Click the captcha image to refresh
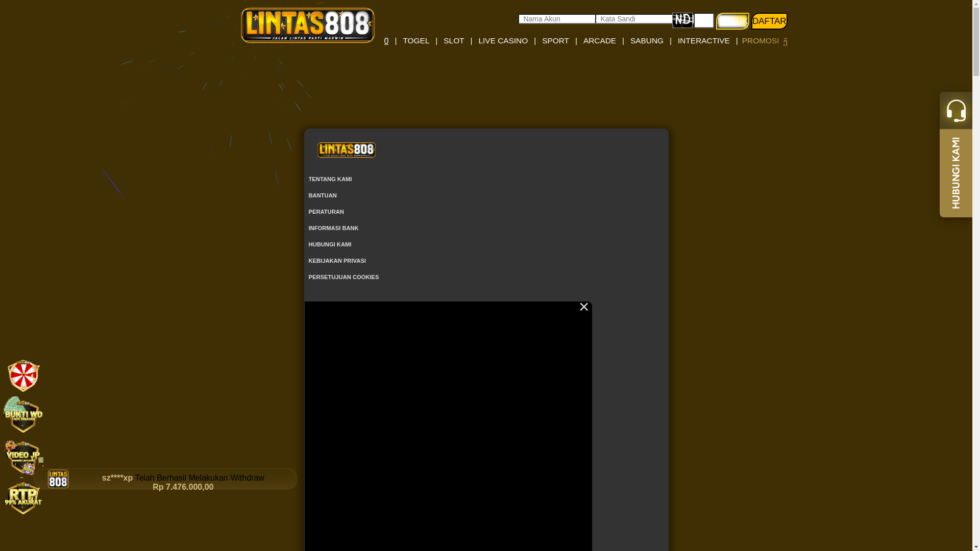The image size is (980, 551). click(682, 20)
